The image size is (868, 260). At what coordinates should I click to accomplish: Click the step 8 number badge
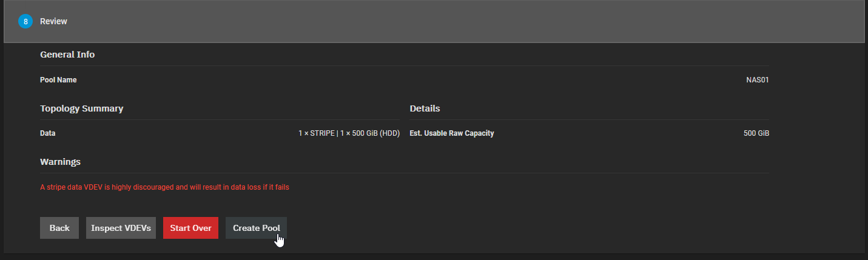tap(25, 22)
